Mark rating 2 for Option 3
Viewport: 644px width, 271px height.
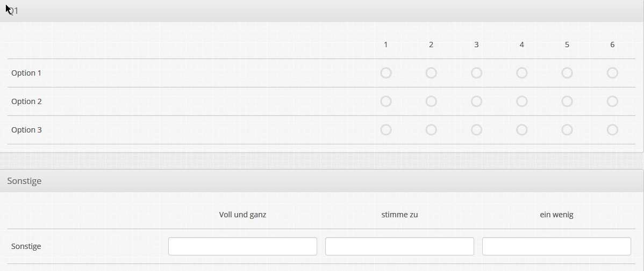(431, 130)
